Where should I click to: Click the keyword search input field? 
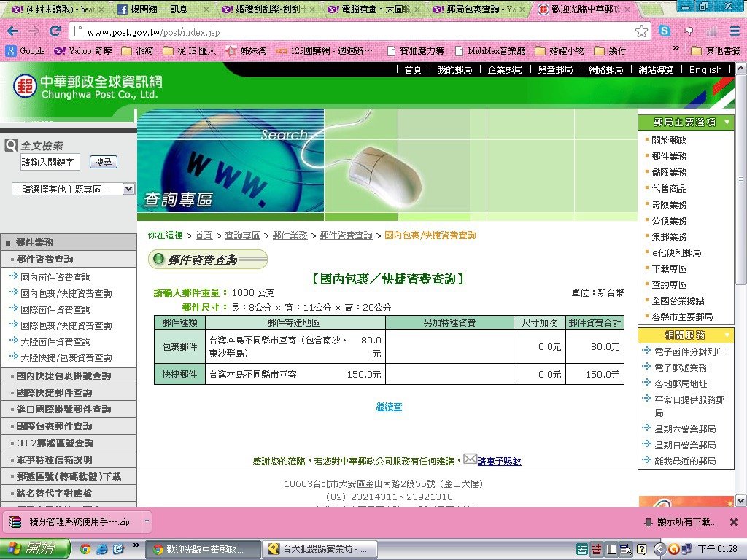[x=50, y=163]
